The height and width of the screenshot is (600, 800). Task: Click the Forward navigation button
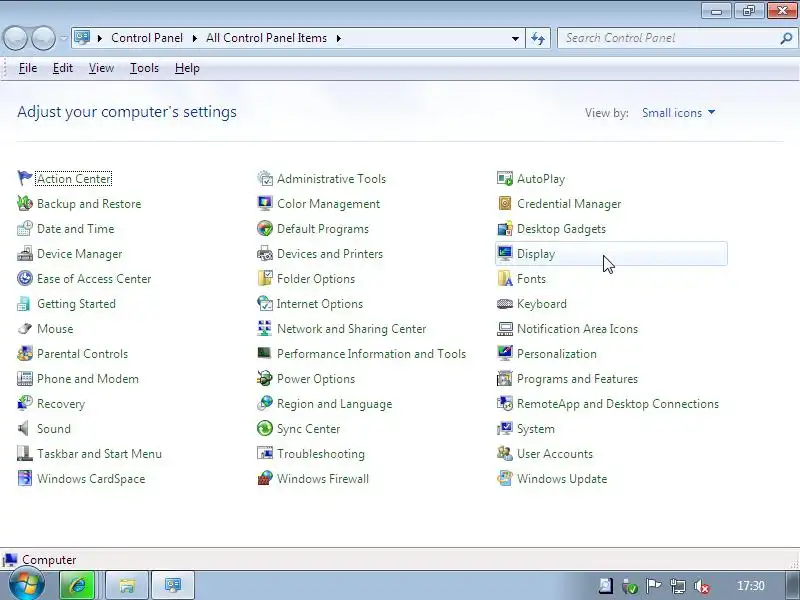click(43, 38)
